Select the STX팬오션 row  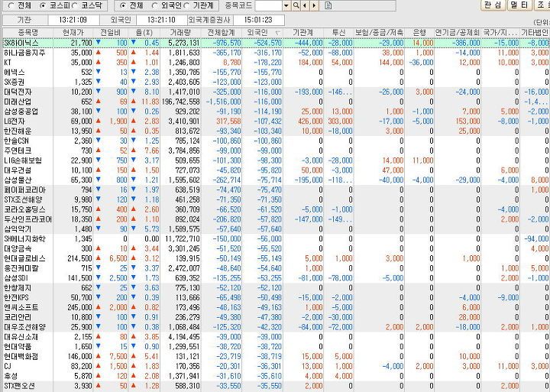click(x=276, y=386)
